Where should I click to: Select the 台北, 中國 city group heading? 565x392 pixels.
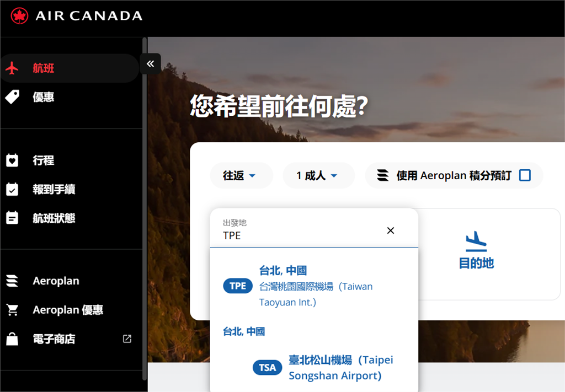tap(244, 331)
